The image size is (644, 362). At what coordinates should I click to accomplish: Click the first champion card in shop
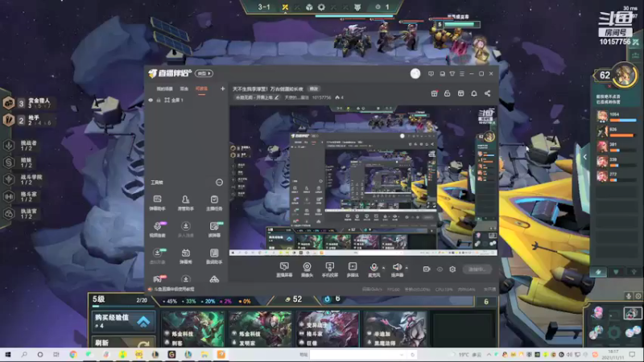tap(193, 329)
